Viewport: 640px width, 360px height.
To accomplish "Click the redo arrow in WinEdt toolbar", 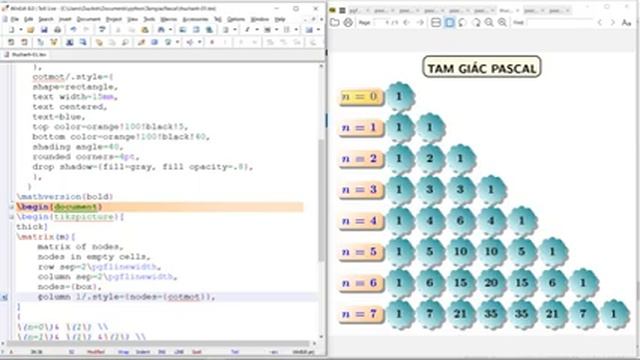I will point(86,29).
